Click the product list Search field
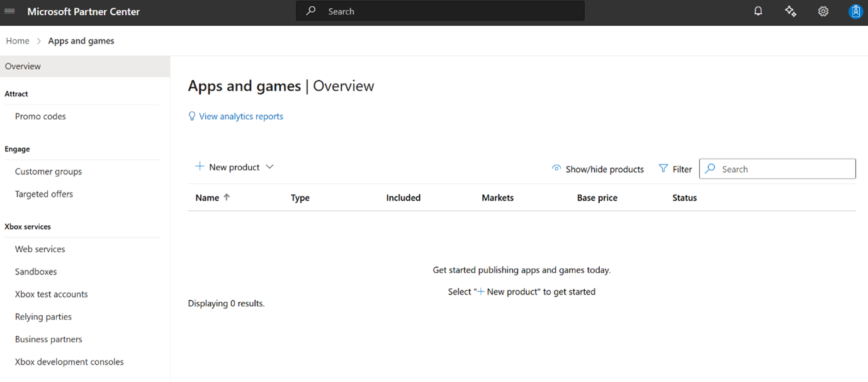The height and width of the screenshot is (382, 868). 777,169
